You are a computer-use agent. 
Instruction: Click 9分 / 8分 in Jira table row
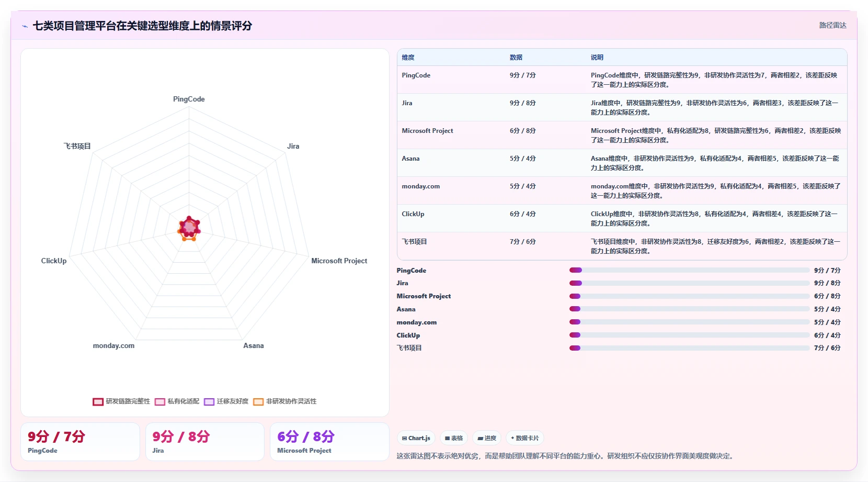tap(523, 103)
